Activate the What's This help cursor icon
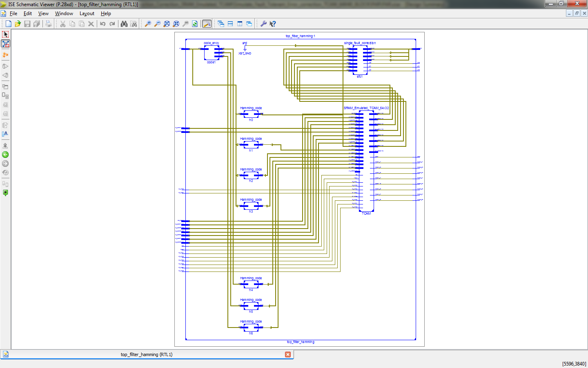This screenshot has height=368, width=588. (273, 24)
